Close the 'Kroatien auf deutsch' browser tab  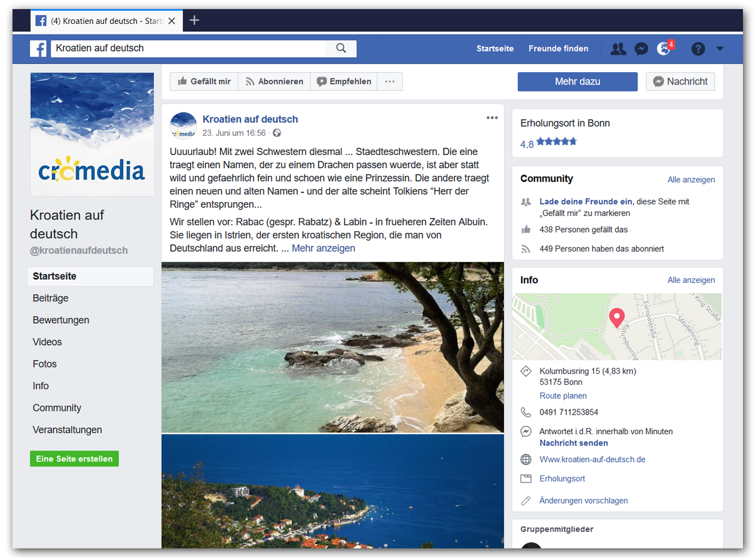[x=171, y=21]
